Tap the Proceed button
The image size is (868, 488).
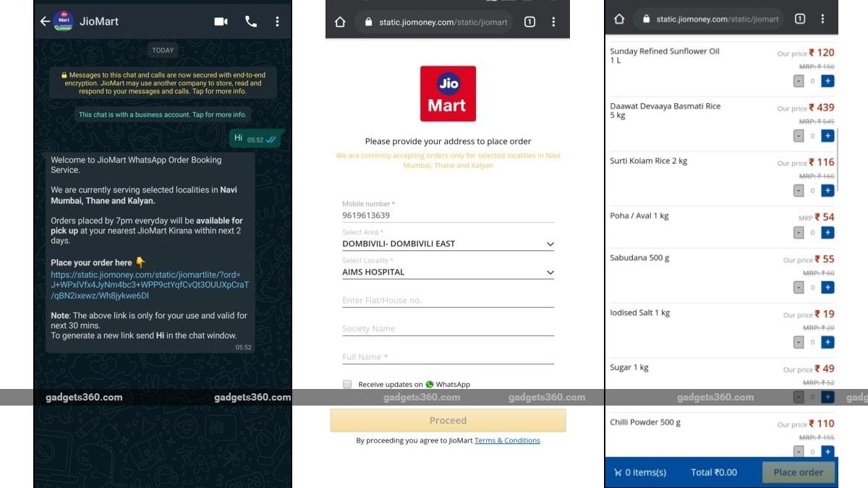tap(448, 420)
